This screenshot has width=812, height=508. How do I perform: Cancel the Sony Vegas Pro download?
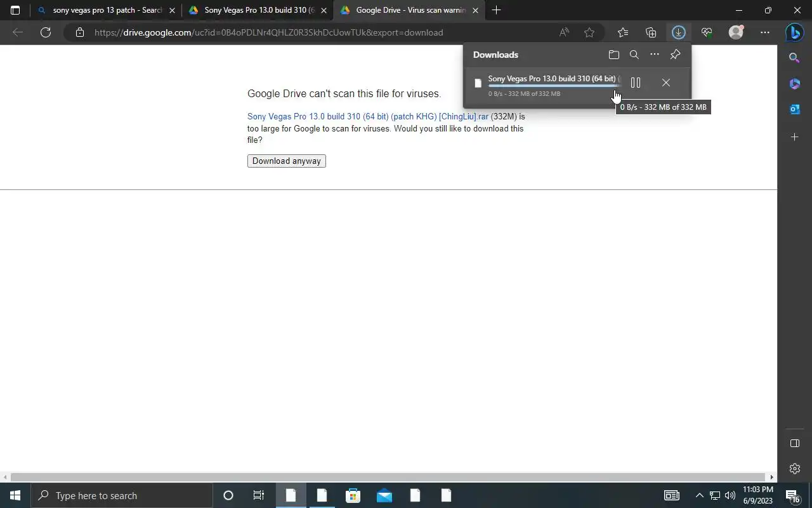click(665, 83)
